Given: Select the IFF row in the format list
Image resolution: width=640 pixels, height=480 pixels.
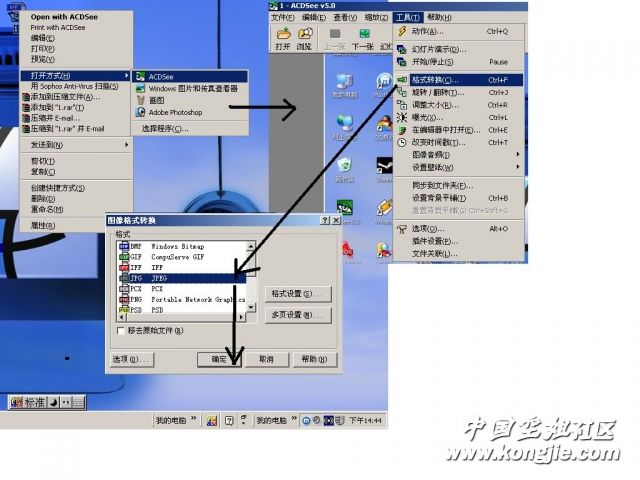Looking at the screenshot, I should [x=182, y=267].
